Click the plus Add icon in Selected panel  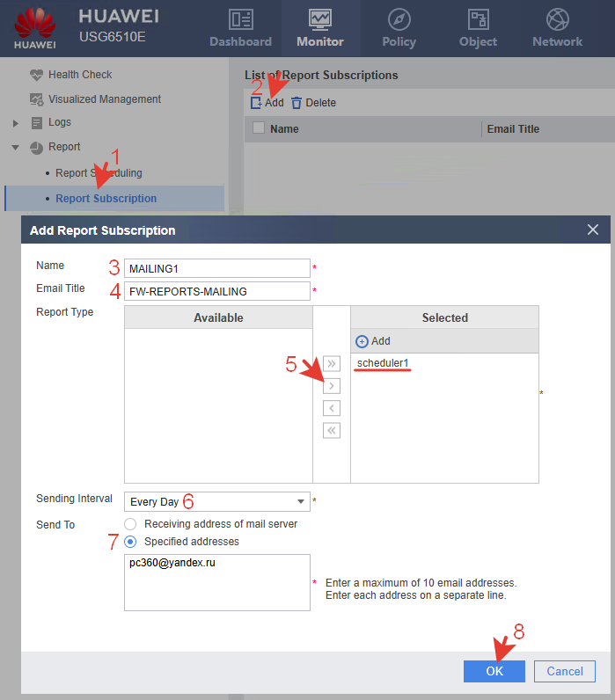coord(362,341)
